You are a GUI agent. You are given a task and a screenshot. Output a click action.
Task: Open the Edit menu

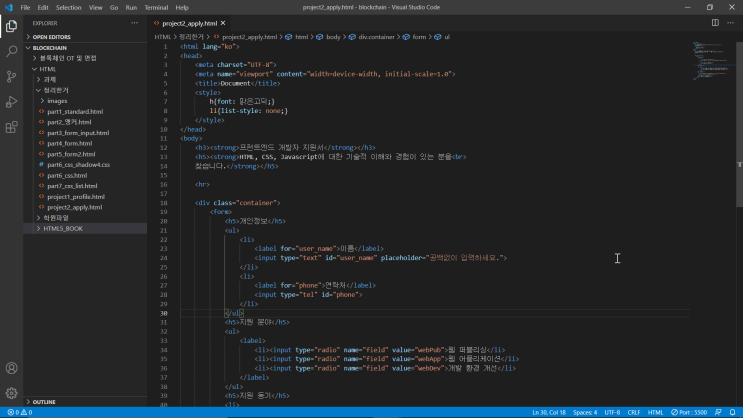43,8
